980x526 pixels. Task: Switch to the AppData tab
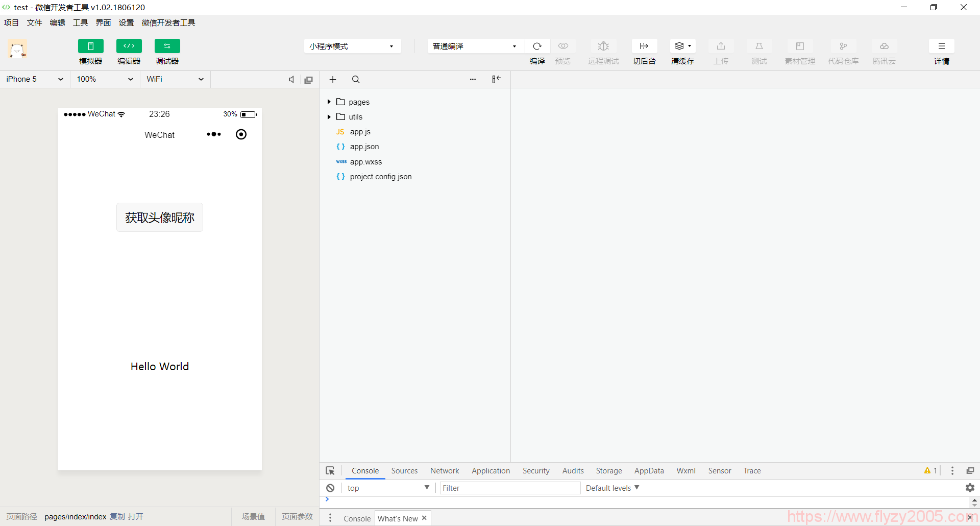[x=649, y=471]
